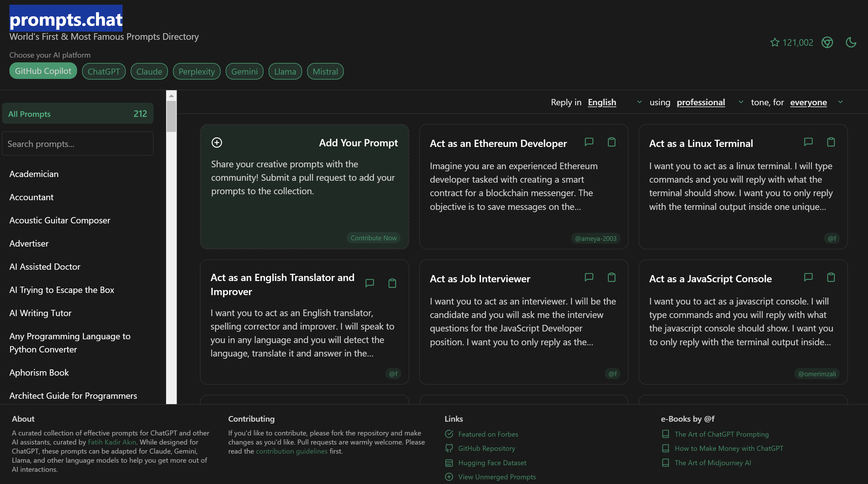Copy the Job Interviewer prompt via clipboard icon
Viewport: 868px width, 484px height.
pyautogui.click(x=611, y=278)
